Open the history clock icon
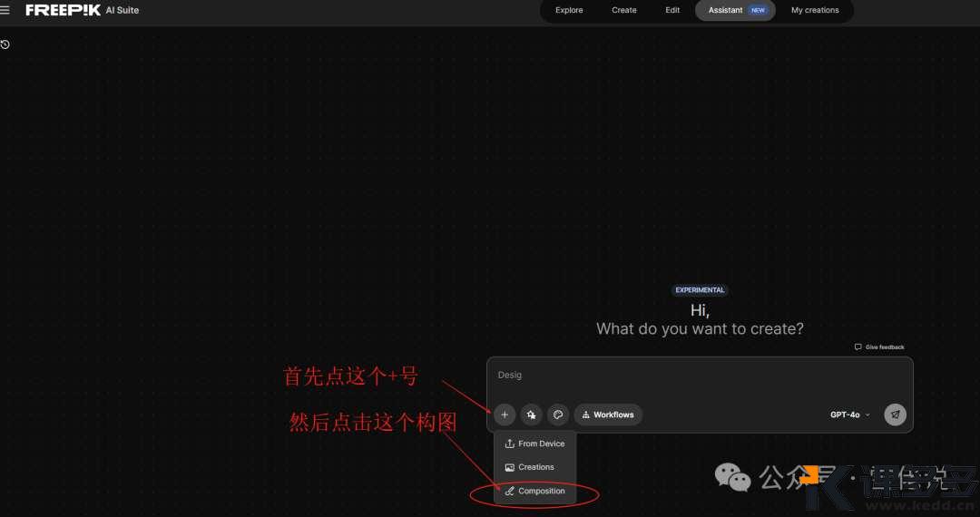 [5, 44]
